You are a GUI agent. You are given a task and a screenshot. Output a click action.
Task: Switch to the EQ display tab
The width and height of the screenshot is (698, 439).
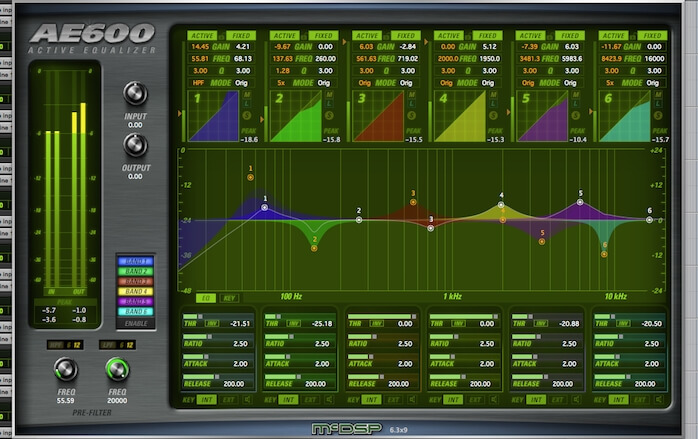[x=207, y=298]
